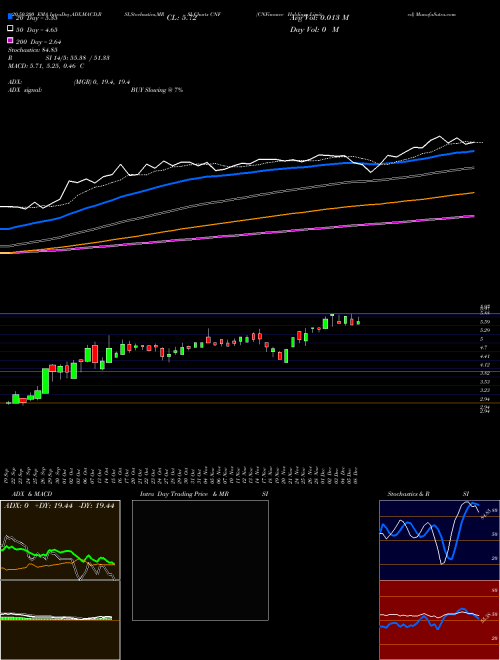500x660 pixels.
Task: Click the 'ADX signal:' label
Action: (25, 90)
